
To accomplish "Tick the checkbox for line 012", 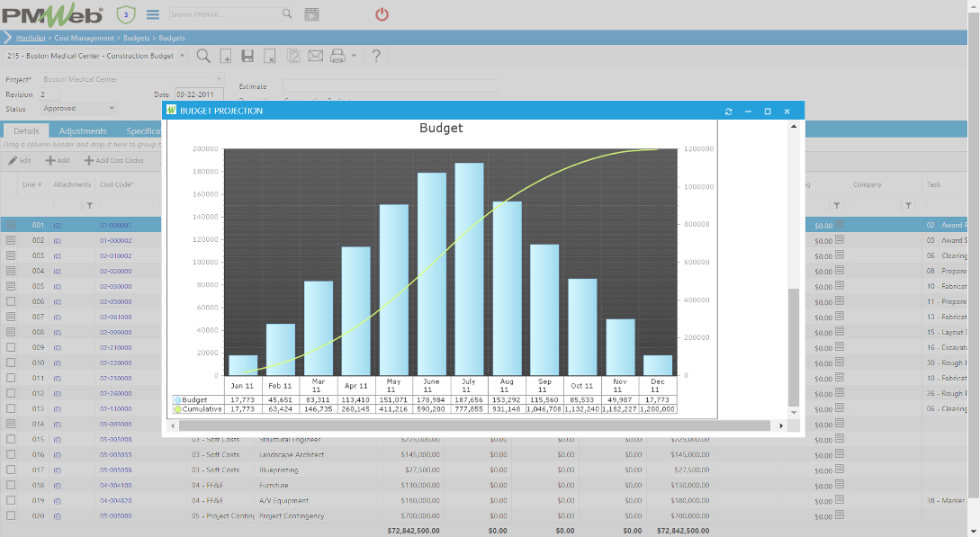I will (11, 393).
